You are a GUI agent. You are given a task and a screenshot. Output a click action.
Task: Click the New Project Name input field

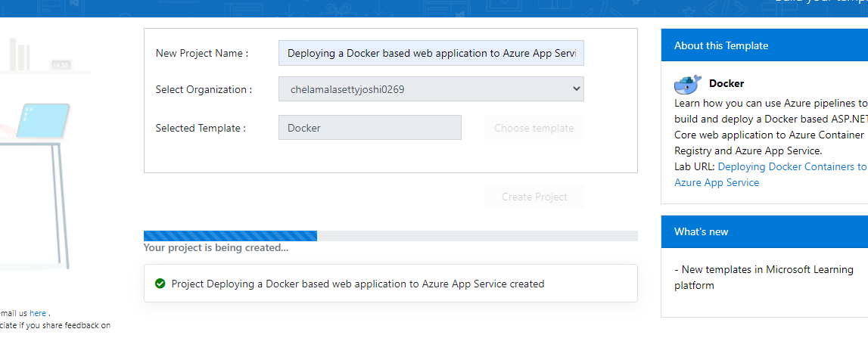[431, 53]
